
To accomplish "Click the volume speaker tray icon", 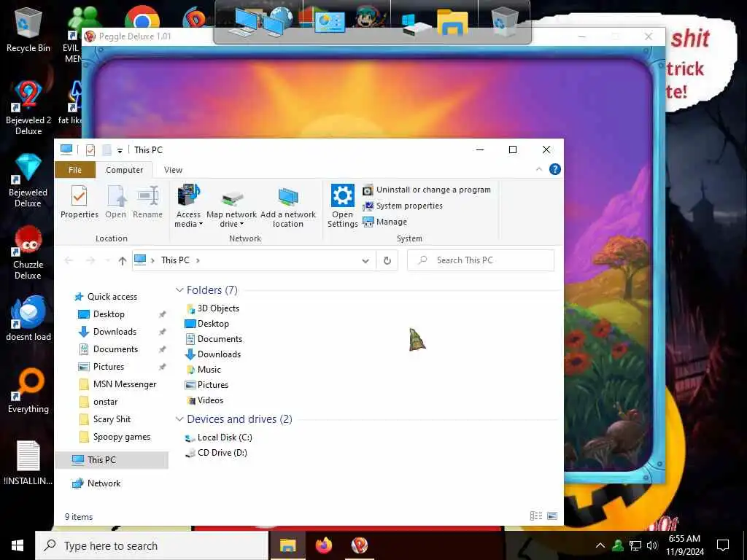I will coord(652,545).
